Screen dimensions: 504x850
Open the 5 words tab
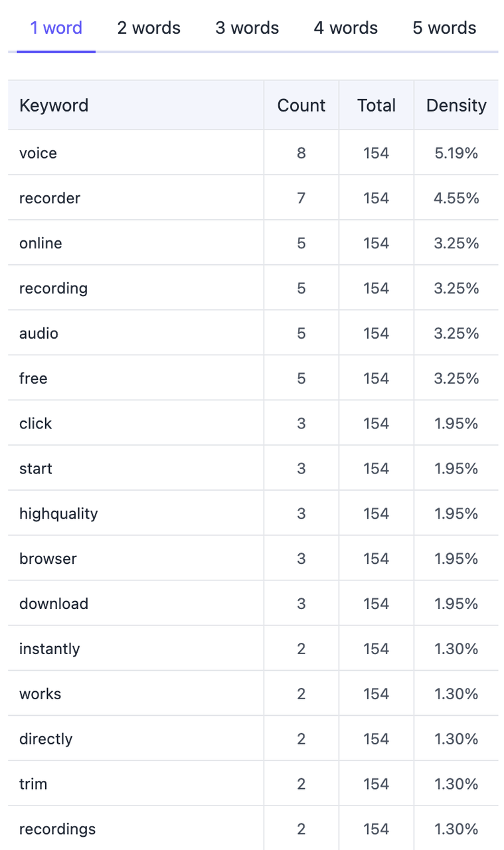tap(444, 28)
